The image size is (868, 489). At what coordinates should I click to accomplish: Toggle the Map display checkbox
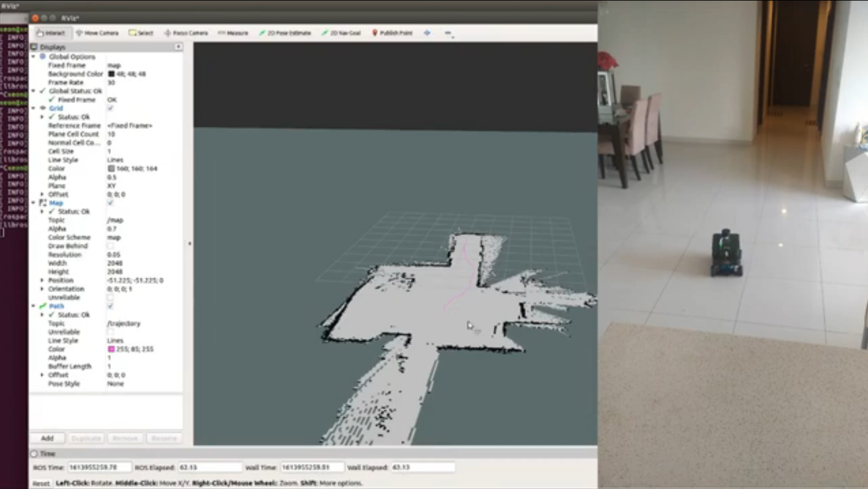110,203
